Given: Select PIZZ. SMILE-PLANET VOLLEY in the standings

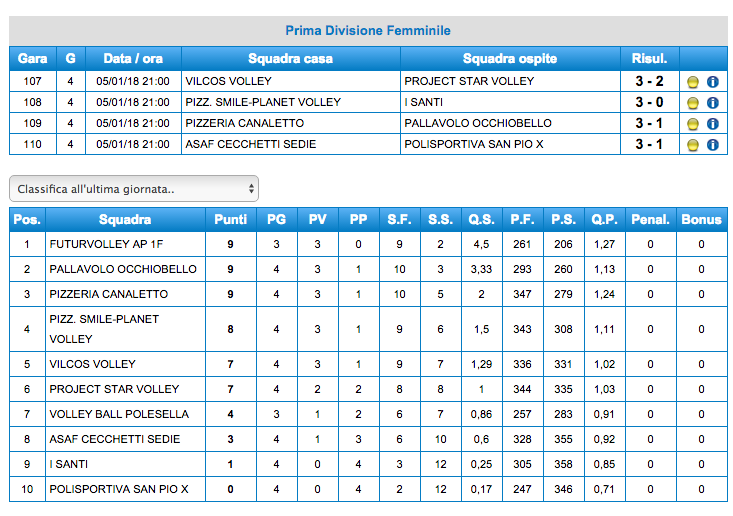Looking at the screenshot, I should coord(104,329).
